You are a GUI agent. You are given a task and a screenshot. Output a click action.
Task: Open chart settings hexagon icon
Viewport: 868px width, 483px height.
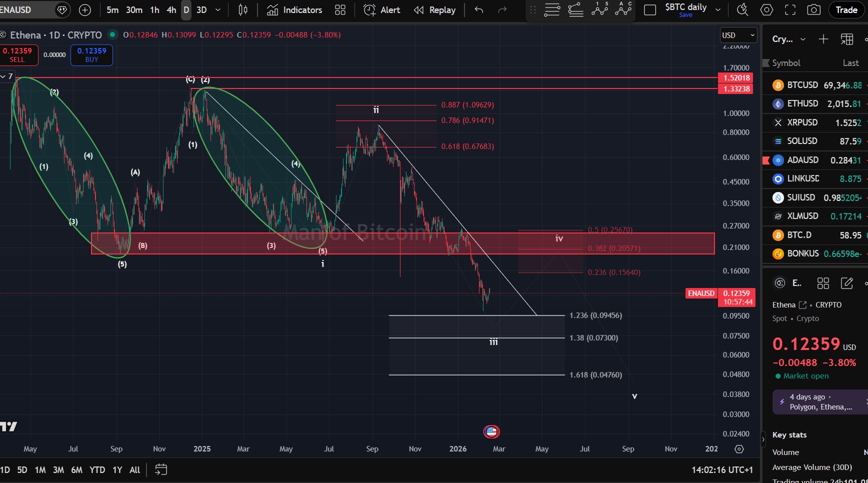766,10
